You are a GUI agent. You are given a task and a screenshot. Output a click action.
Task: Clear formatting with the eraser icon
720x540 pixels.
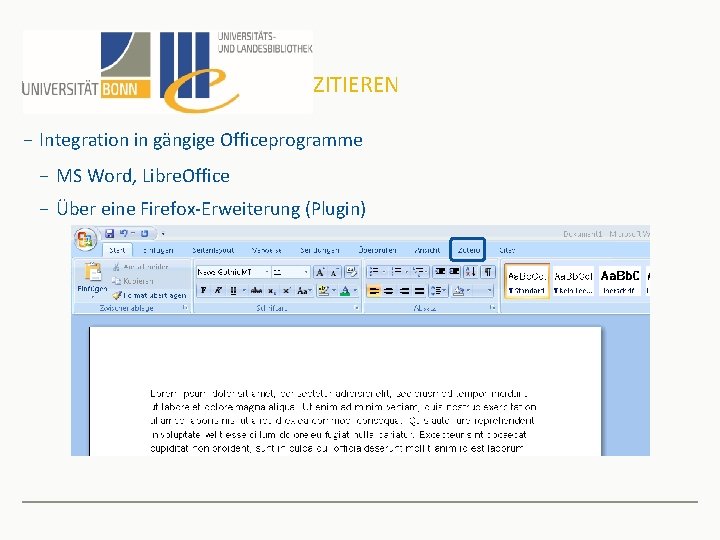click(x=351, y=272)
